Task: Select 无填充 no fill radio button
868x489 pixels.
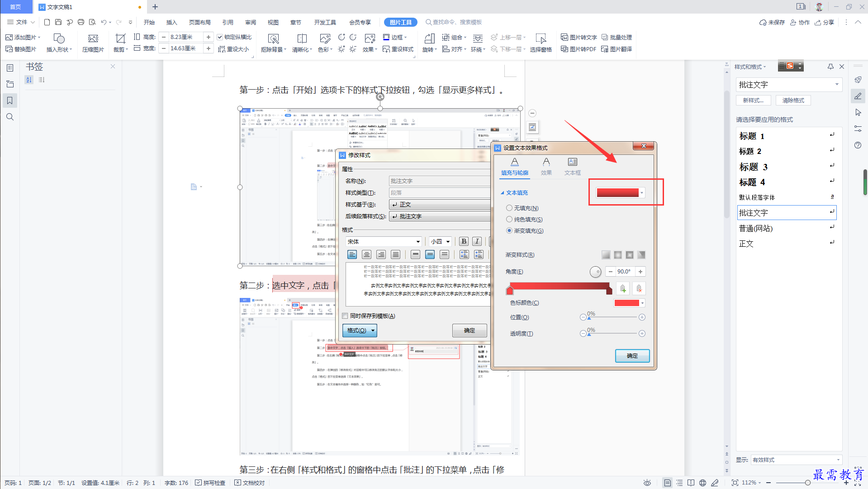Action: tap(509, 208)
